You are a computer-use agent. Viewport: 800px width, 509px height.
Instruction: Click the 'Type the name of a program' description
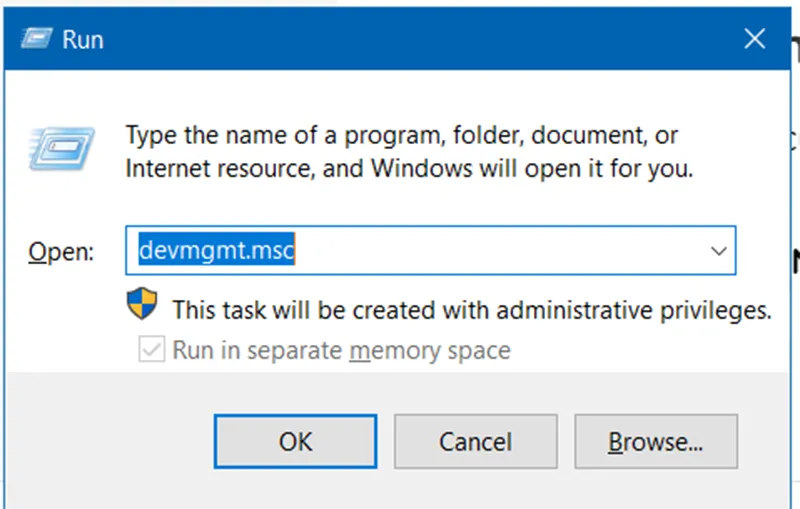pyautogui.click(x=409, y=152)
